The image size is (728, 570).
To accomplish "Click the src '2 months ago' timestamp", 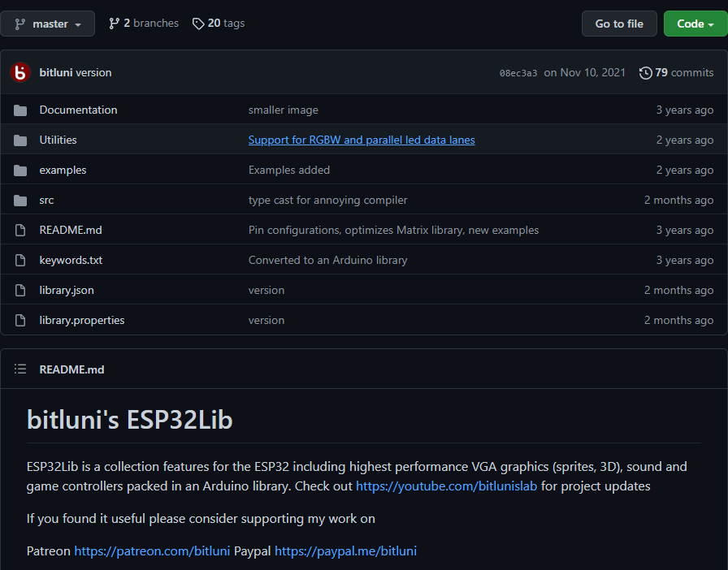I will tap(678, 201).
